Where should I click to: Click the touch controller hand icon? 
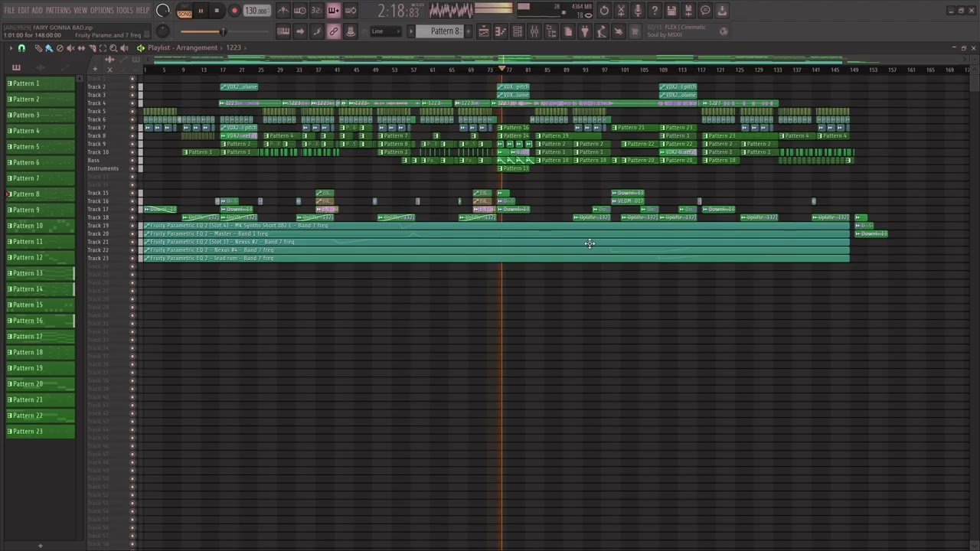(x=619, y=31)
